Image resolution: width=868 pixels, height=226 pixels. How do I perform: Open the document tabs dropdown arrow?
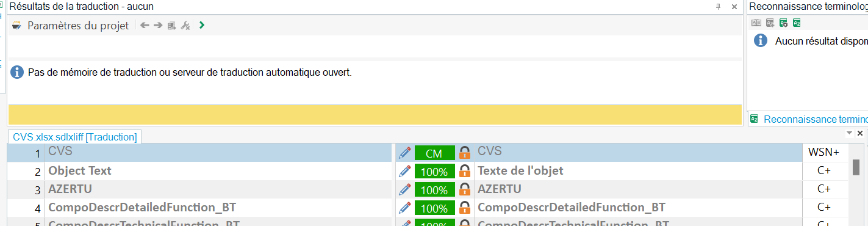pyautogui.click(x=849, y=133)
